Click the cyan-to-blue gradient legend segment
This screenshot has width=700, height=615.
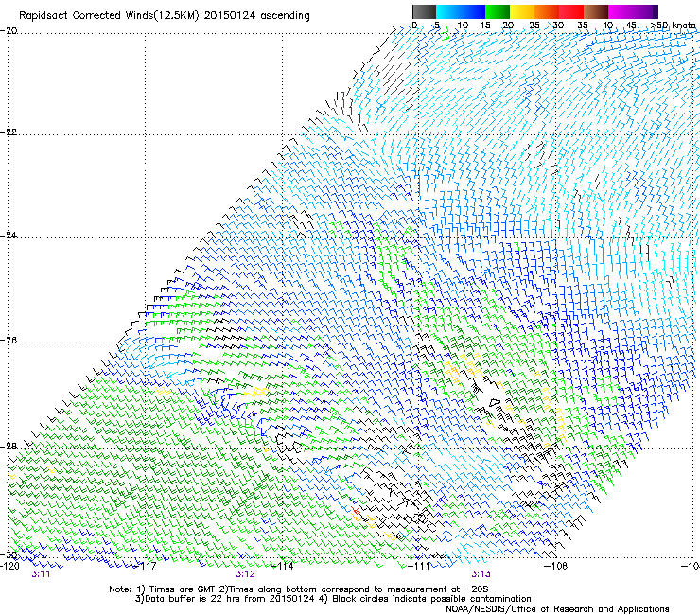click(x=461, y=11)
